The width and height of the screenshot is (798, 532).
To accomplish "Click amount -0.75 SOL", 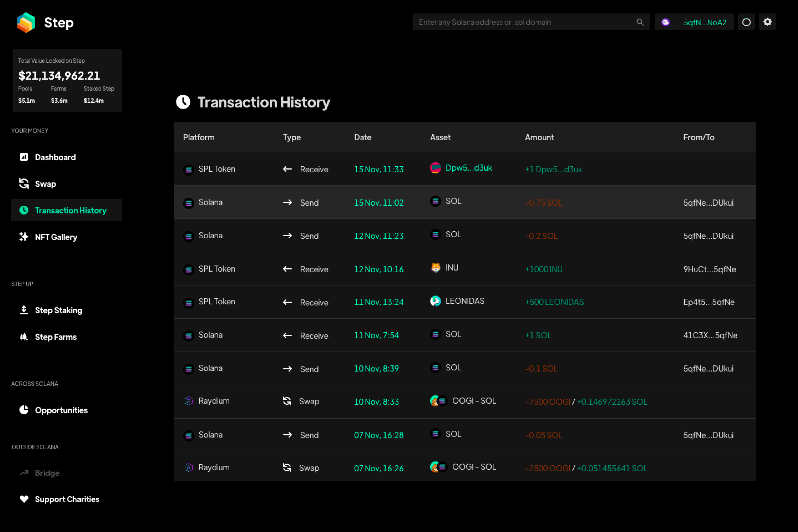I will click(x=543, y=202).
